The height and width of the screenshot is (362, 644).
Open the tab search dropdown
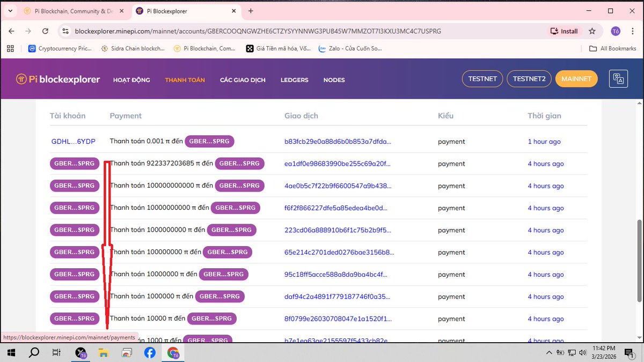(x=10, y=11)
